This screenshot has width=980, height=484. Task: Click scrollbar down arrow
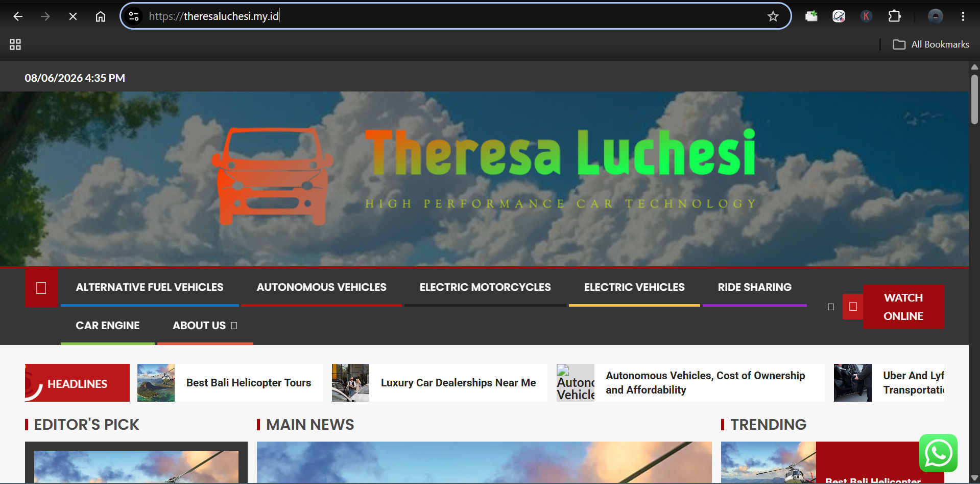coord(974,478)
